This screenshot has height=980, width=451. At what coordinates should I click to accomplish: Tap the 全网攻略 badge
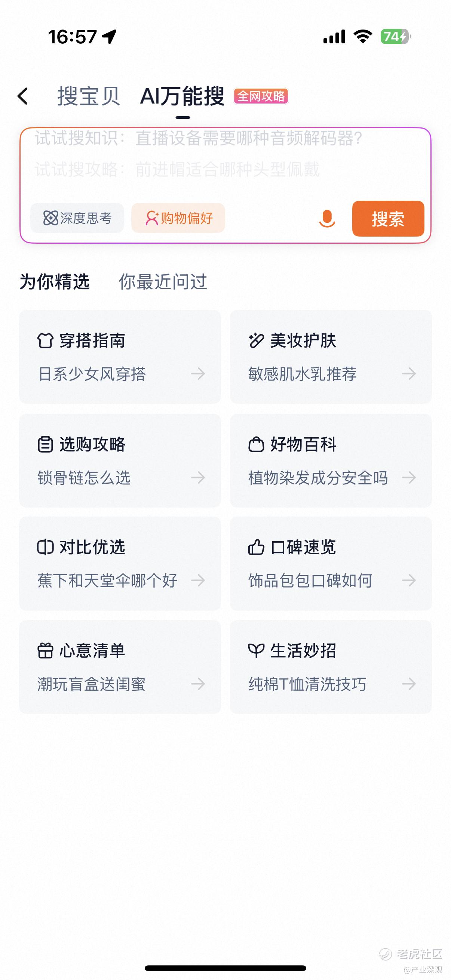pos(261,96)
